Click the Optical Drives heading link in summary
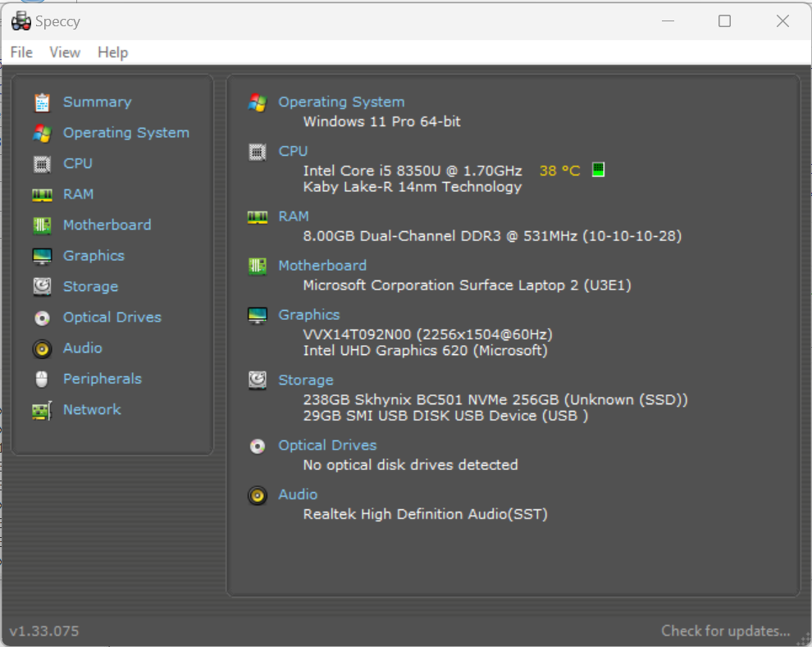This screenshot has width=812, height=647. click(x=328, y=445)
